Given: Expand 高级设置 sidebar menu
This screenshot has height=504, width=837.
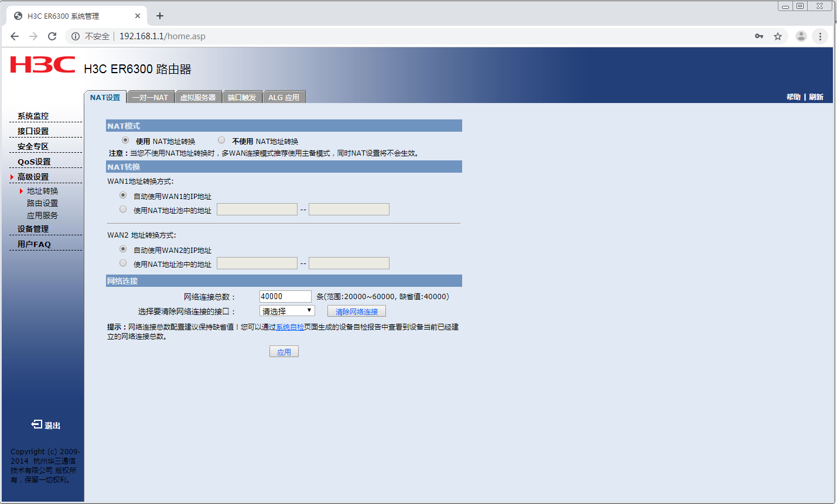Looking at the screenshot, I should (x=33, y=177).
